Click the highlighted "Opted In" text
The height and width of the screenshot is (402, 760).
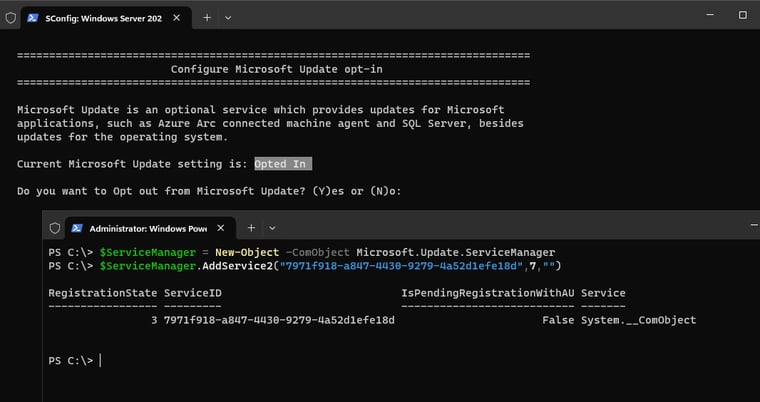[x=283, y=164]
